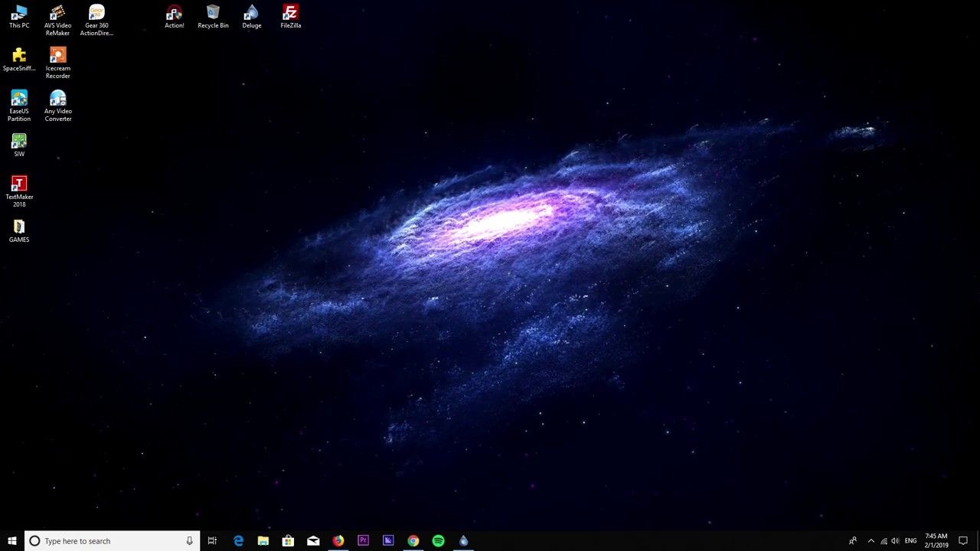980x551 pixels.
Task: Select the Action! desktop shortcut
Action: point(175,17)
